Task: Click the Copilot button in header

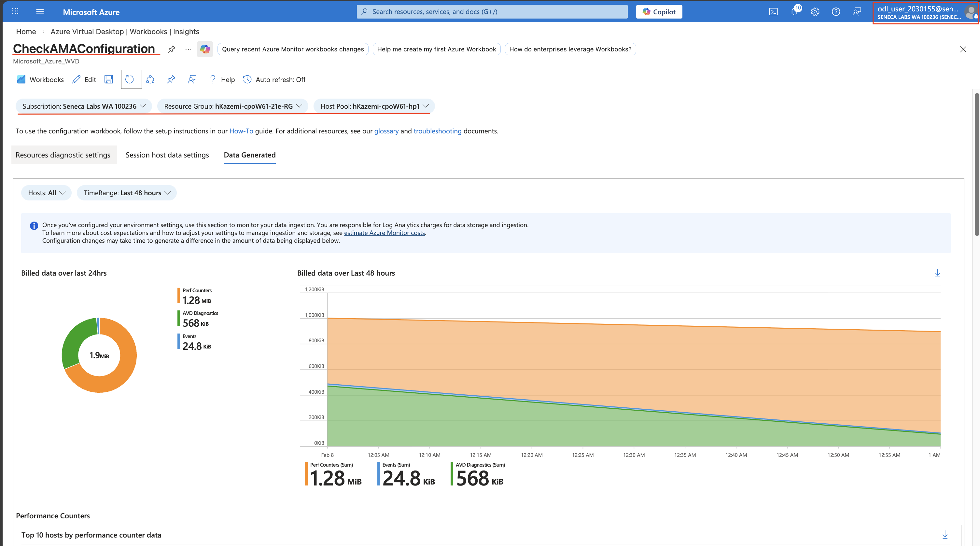Action: point(659,12)
